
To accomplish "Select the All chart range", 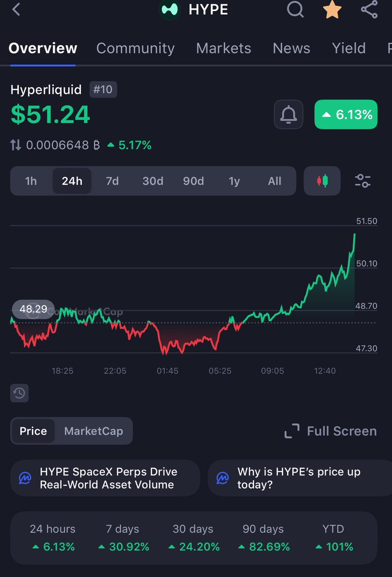I will 275,181.
